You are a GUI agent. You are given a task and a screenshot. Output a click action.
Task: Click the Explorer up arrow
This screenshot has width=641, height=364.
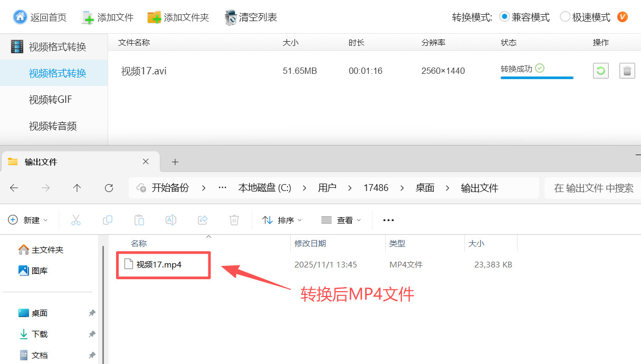pos(78,188)
